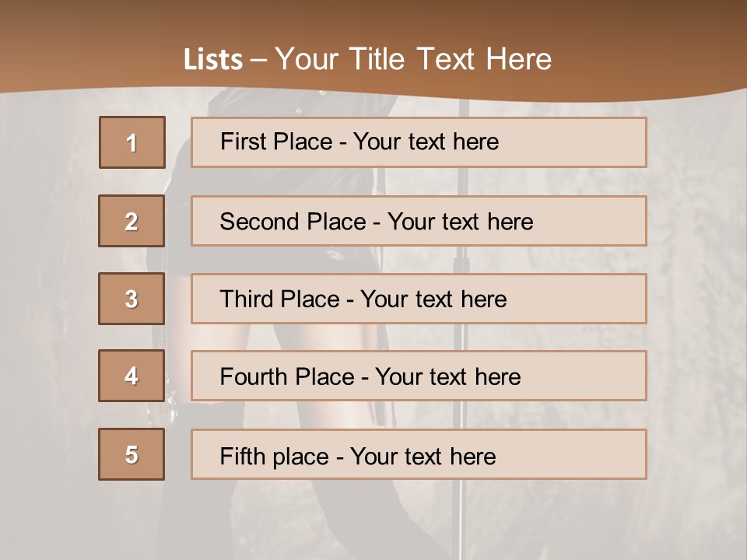Click the word "Third" in the list

pyautogui.click(x=247, y=299)
